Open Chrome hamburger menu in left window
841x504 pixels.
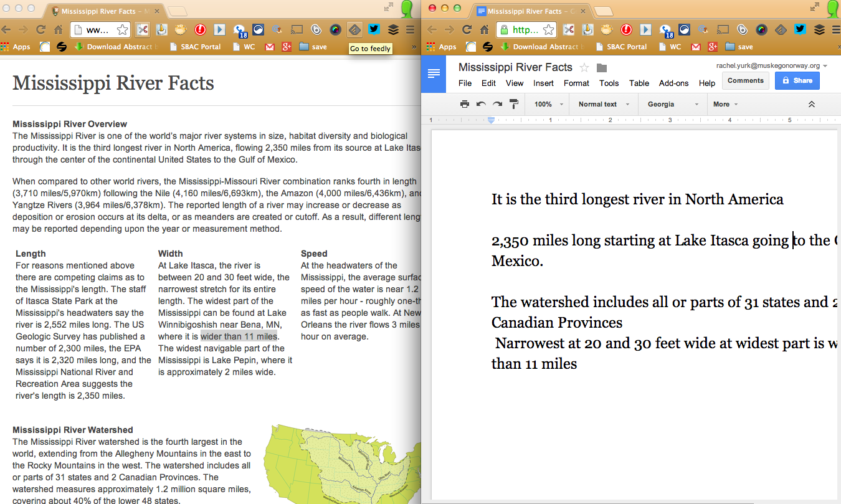[x=410, y=29]
